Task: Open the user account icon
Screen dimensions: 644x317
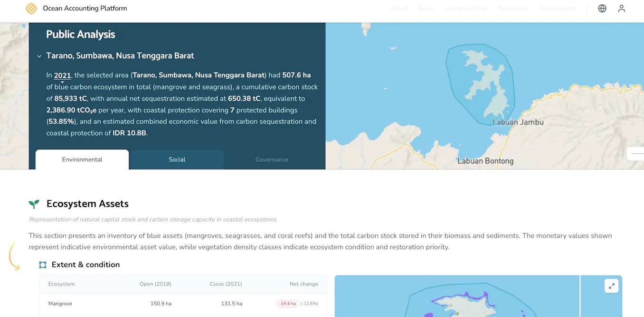Action: tap(622, 9)
